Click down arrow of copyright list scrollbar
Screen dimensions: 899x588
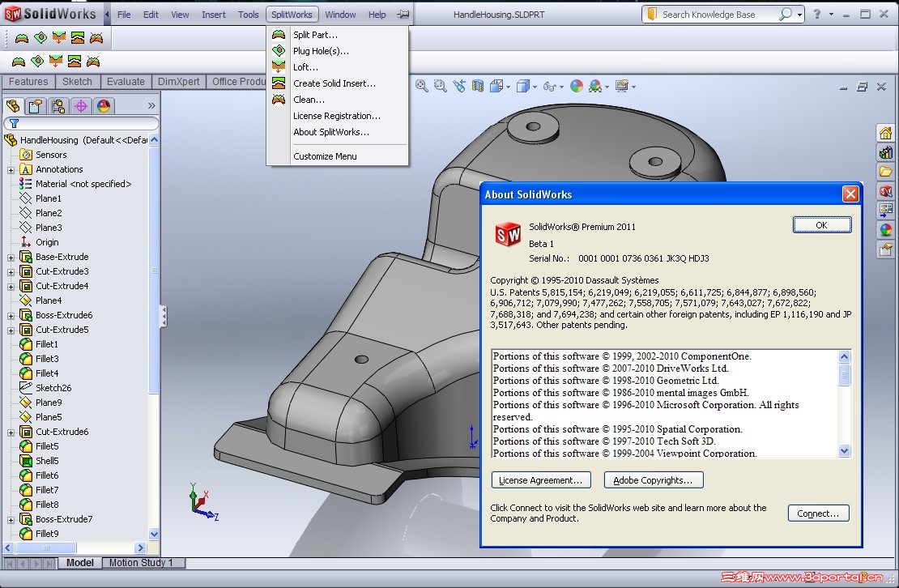844,451
